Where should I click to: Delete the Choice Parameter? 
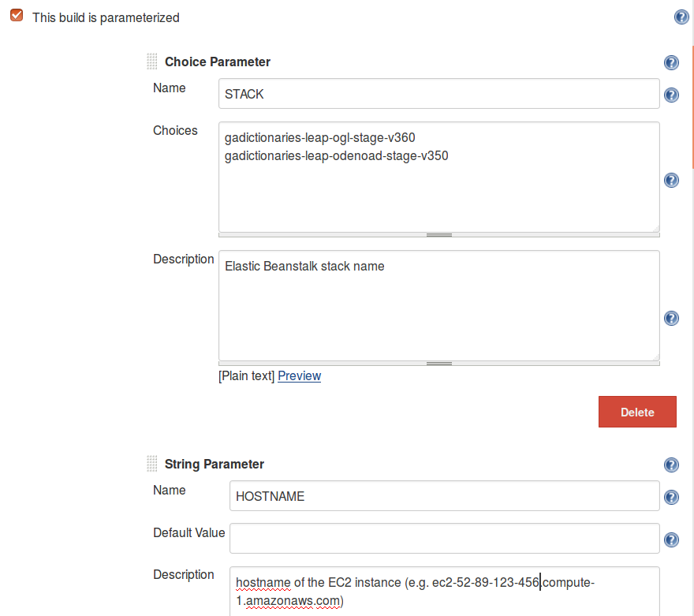click(x=637, y=412)
